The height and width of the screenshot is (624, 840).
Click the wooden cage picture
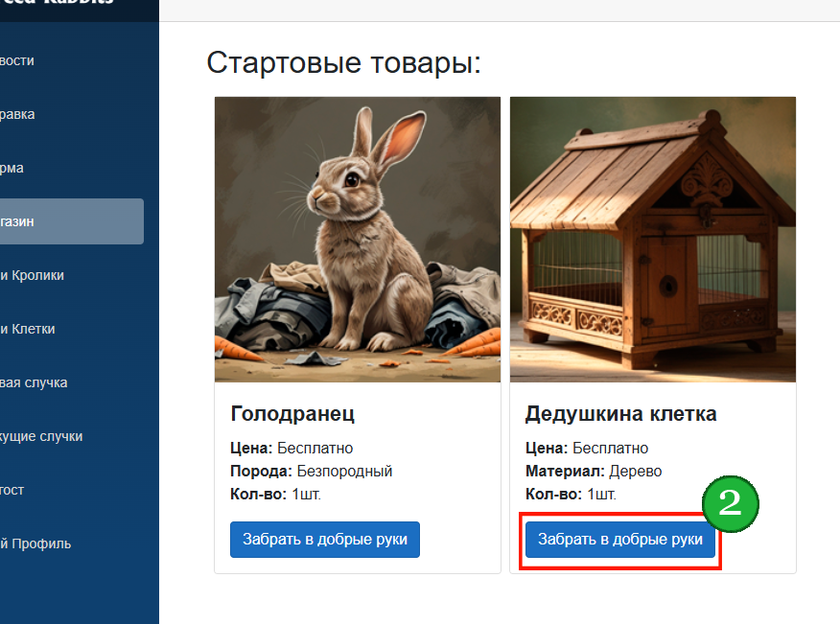click(652, 240)
